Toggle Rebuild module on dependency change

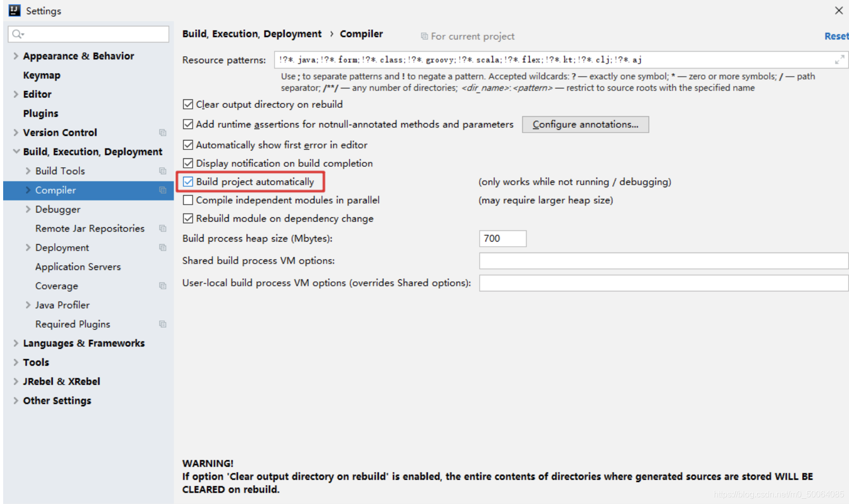(x=188, y=218)
